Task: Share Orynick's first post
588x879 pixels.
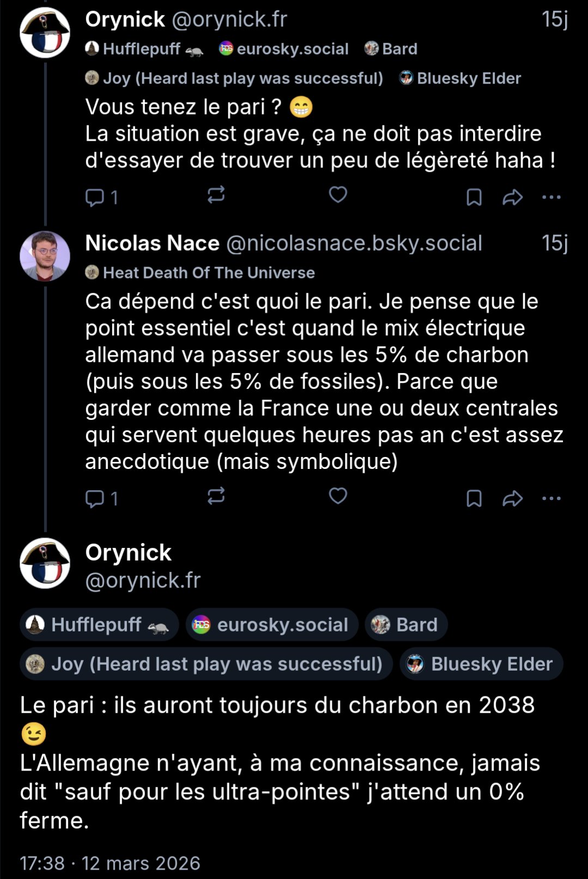Action: [x=512, y=197]
